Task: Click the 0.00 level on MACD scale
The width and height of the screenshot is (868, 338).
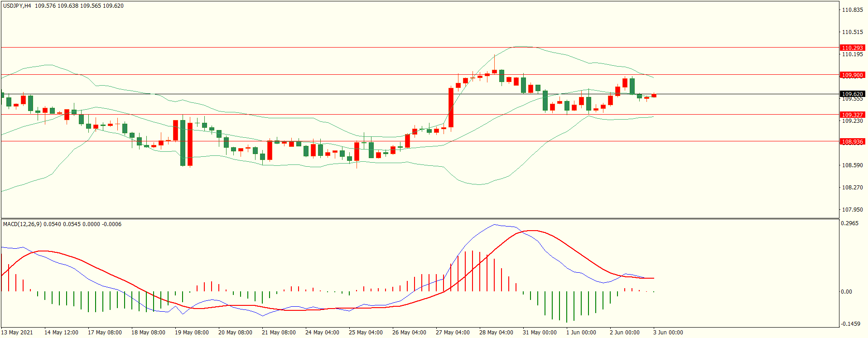Action: 846,292
